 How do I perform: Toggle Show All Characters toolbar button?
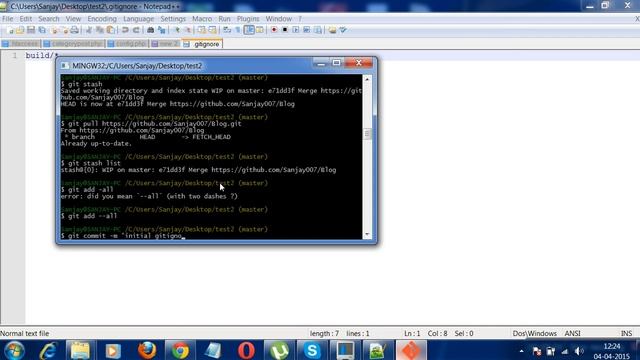click(x=238, y=30)
